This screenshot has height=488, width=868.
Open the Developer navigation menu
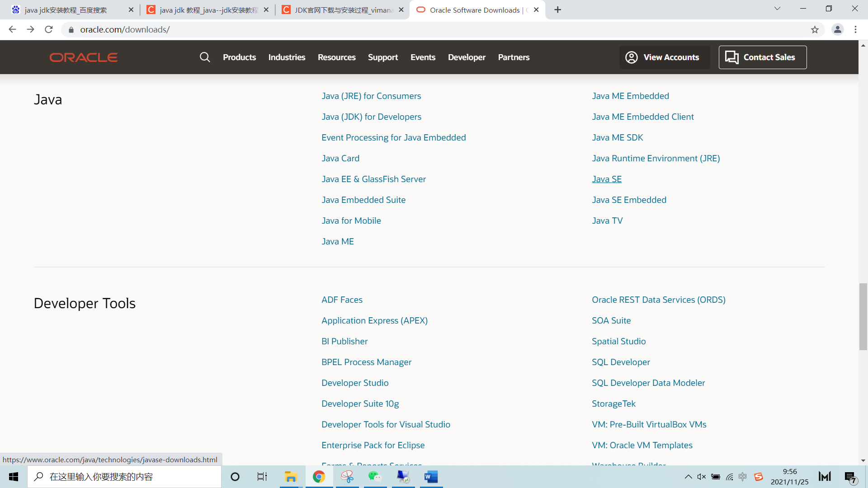467,57
